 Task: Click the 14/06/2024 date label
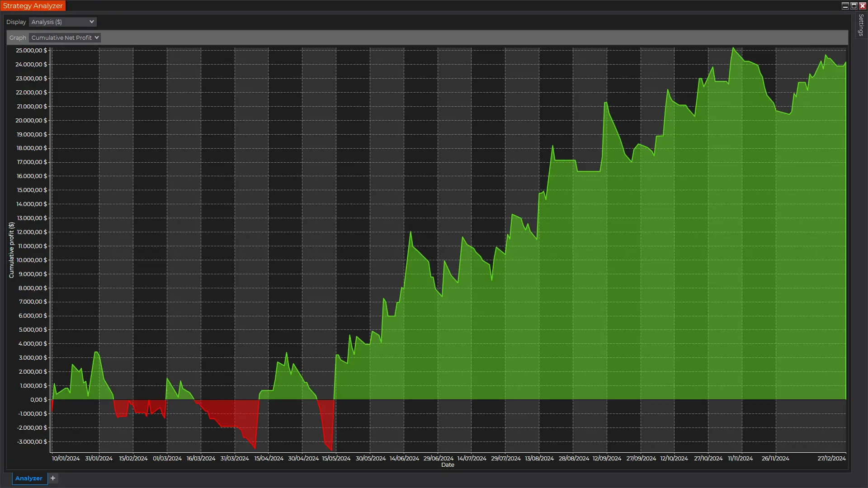404,458
